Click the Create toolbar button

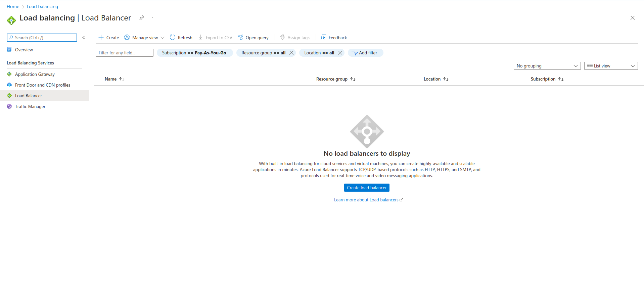pos(108,38)
